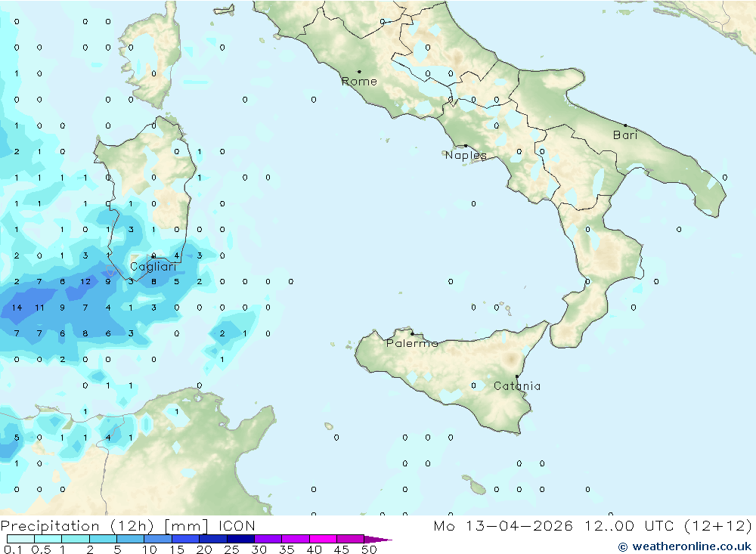The width and height of the screenshot is (756, 554).
Task: Select the Mo 13-04-2026 date text
Action: 503,525
